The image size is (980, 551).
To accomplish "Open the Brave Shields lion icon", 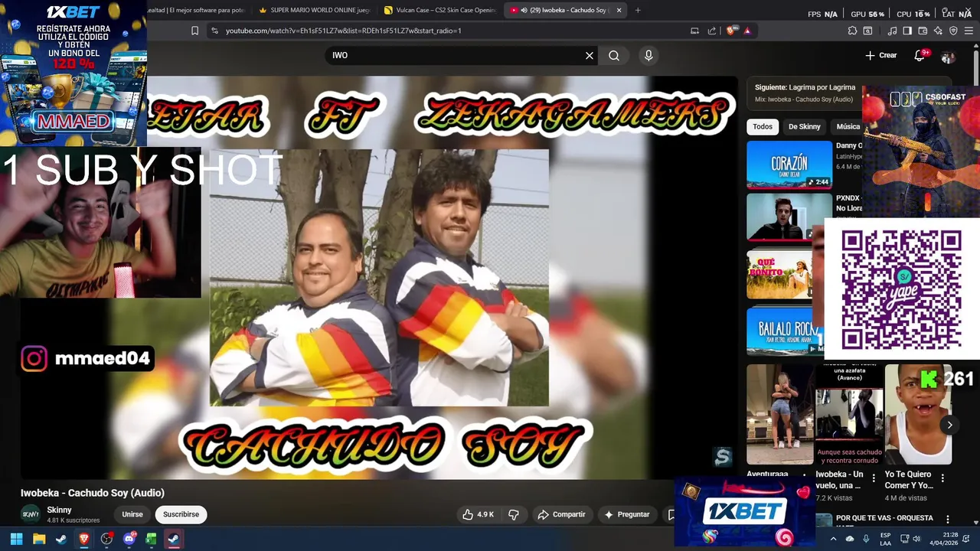I will (x=731, y=31).
